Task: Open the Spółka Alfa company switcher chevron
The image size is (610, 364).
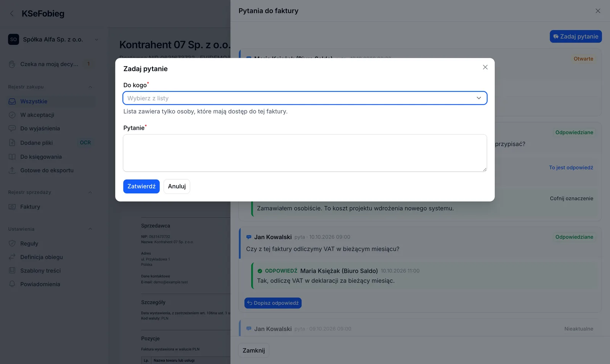Action: point(96,40)
